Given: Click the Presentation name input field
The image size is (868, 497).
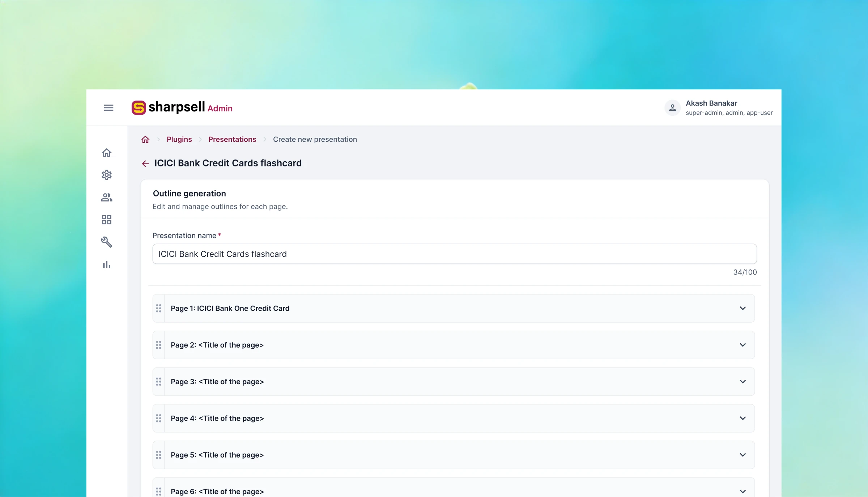Looking at the screenshot, I should pyautogui.click(x=455, y=254).
